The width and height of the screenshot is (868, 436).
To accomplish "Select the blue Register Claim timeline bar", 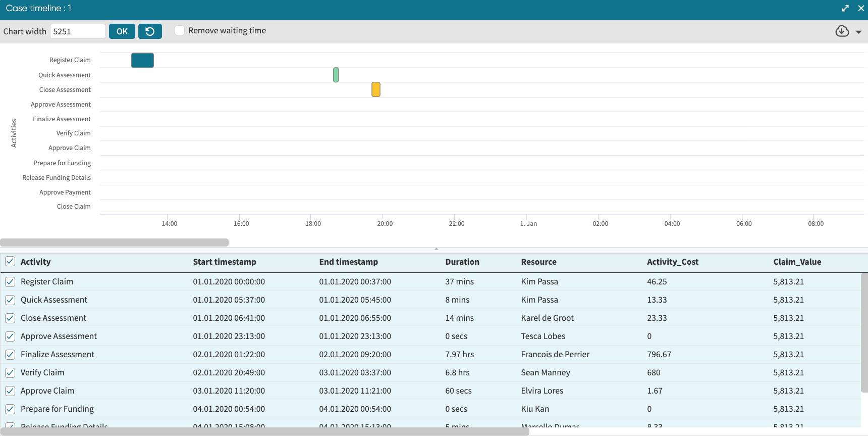I will tap(142, 60).
